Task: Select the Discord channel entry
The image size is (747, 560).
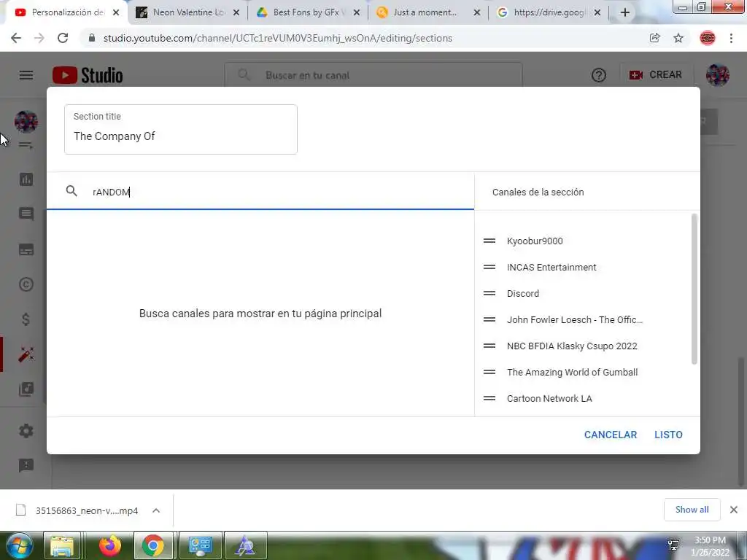Action: tap(522, 293)
